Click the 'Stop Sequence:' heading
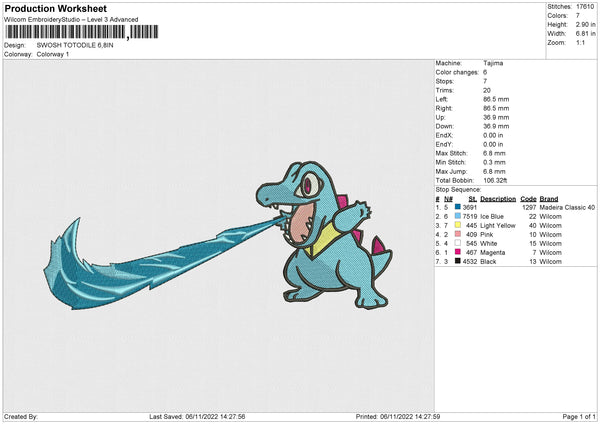The width and height of the screenshot is (600, 424). point(458,189)
